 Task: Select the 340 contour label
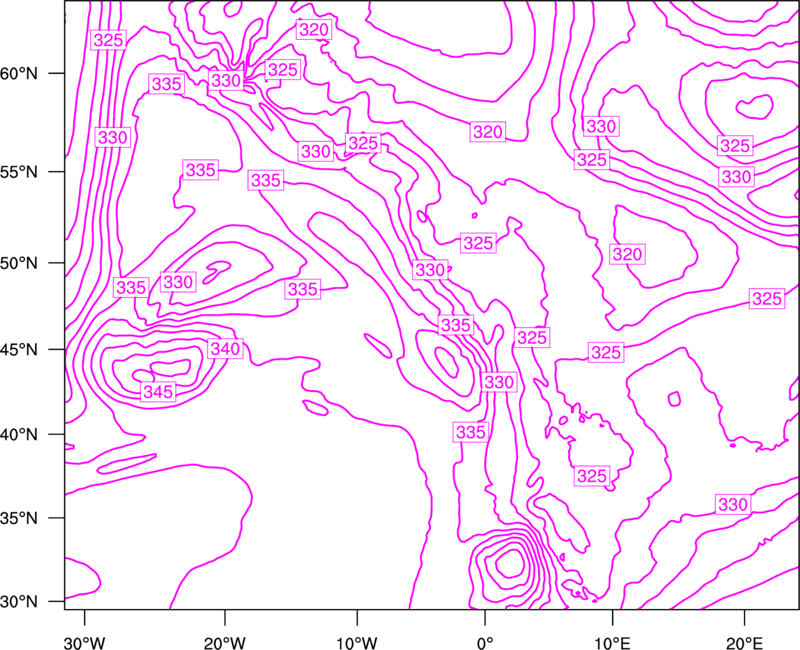(225, 348)
